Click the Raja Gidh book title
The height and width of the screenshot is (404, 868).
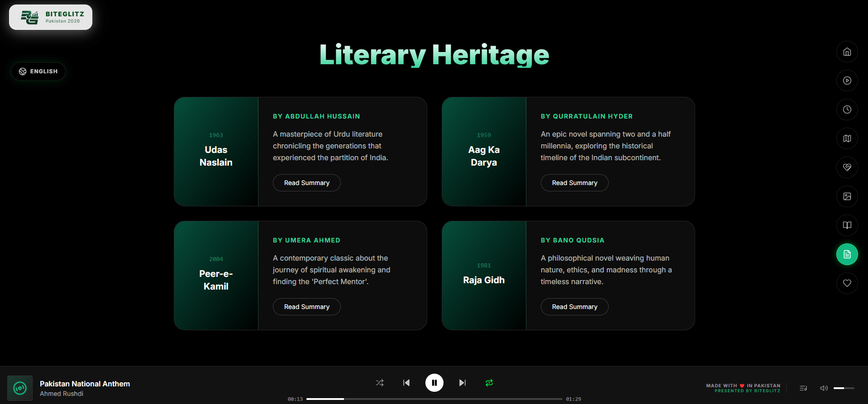pos(484,280)
